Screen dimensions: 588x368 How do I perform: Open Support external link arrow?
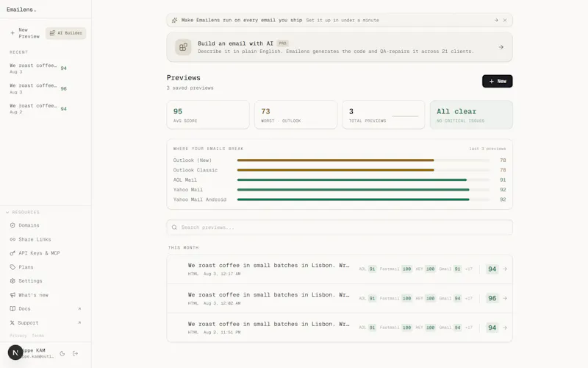pos(79,322)
